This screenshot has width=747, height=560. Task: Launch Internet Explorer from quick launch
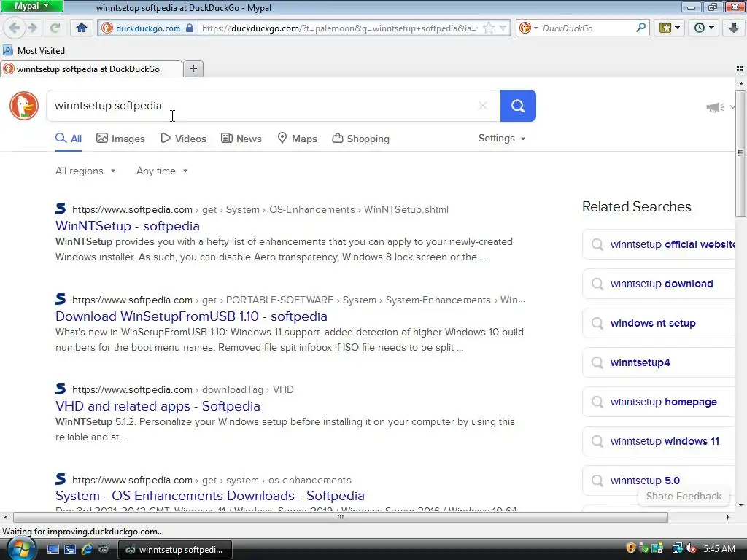(x=87, y=550)
